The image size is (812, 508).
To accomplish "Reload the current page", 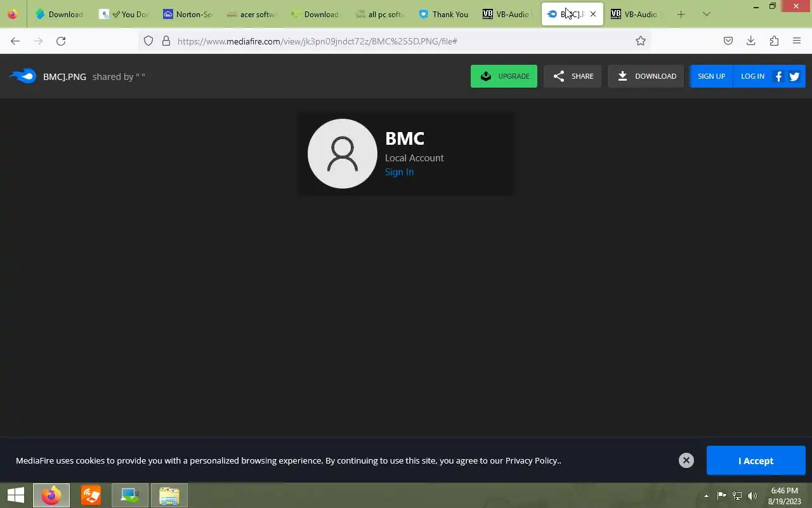I will 61,41.
